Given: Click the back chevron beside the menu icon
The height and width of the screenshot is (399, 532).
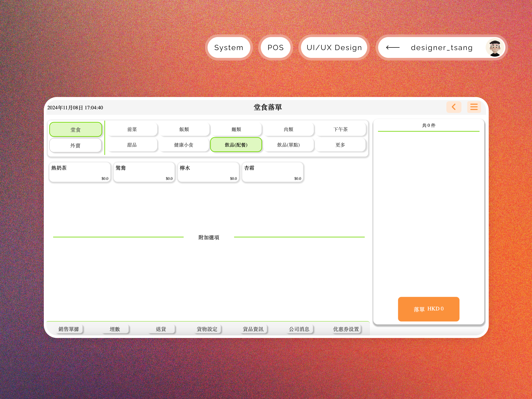Looking at the screenshot, I should tap(454, 107).
